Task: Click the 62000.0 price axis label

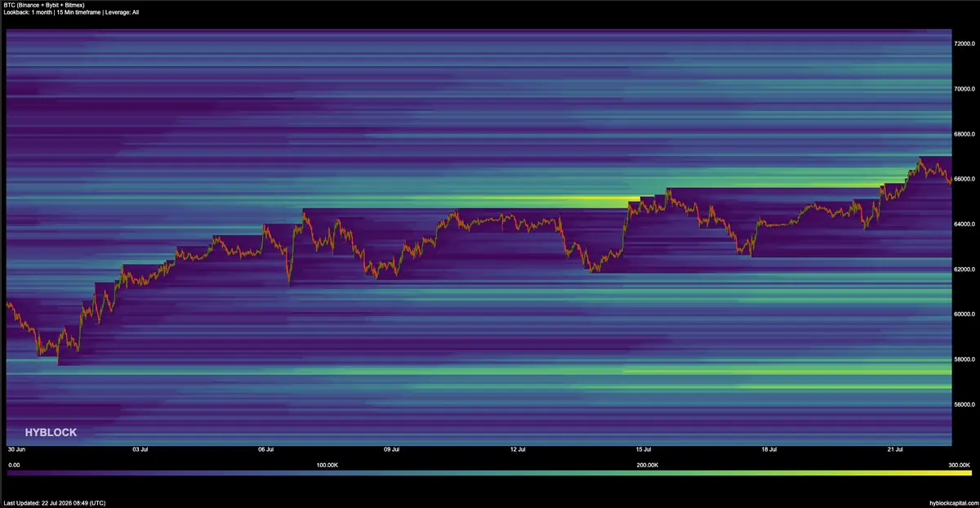Action: point(965,270)
